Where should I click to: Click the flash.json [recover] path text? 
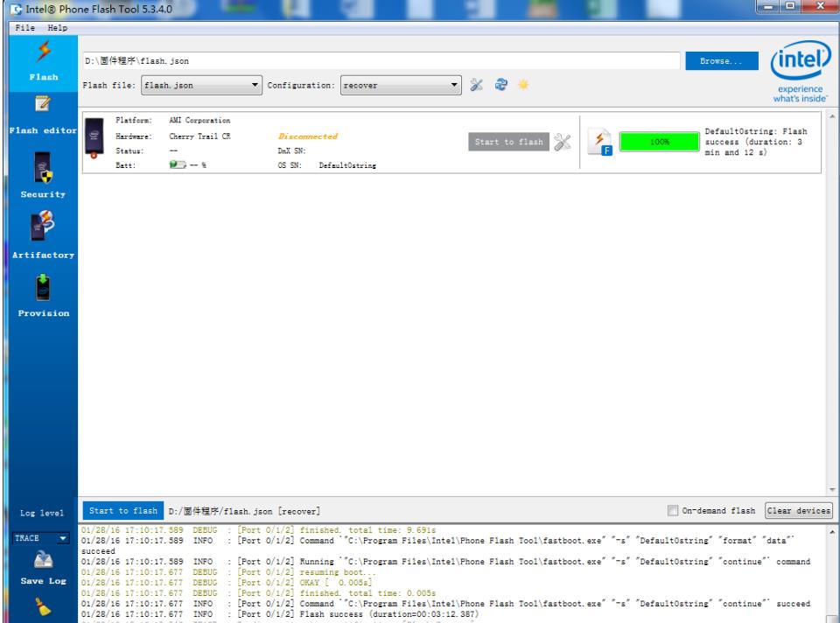244,511
